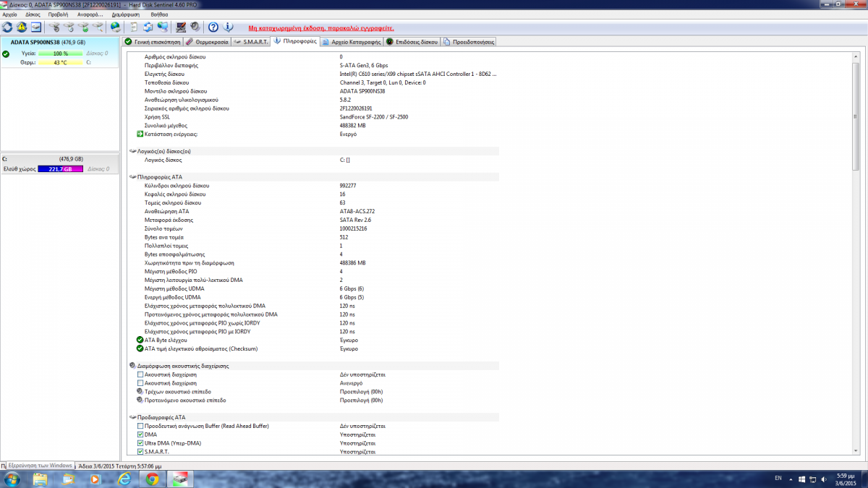This screenshot has width=868, height=488.
Task: Show hidden system tray icons arrow
Action: [x=791, y=479]
